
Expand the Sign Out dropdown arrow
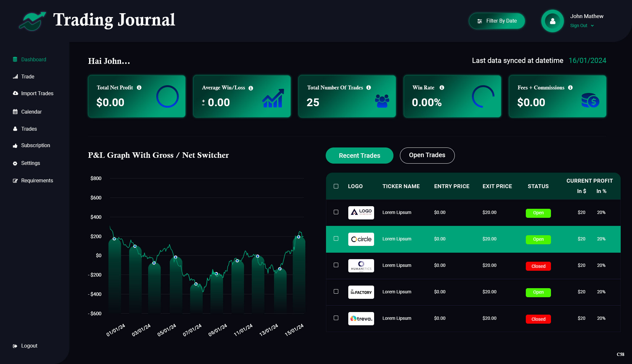[x=592, y=26]
